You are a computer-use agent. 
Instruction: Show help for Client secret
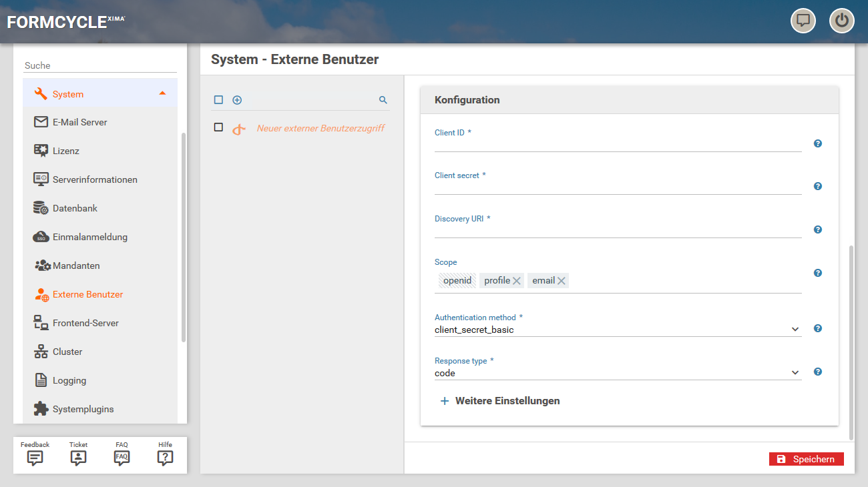click(x=818, y=186)
